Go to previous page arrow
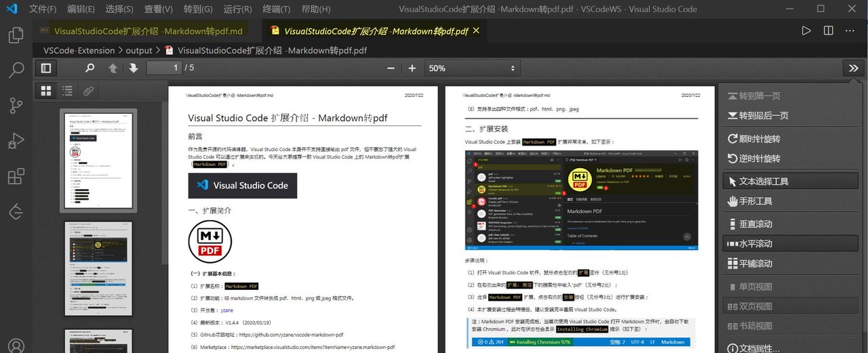This screenshot has height=353, width=868. point(113,68)
